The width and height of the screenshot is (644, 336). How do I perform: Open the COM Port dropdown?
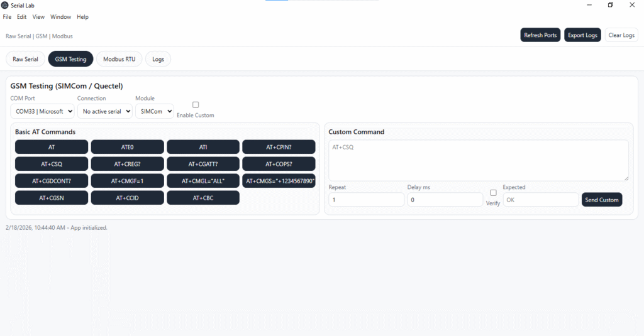point(43,111)
